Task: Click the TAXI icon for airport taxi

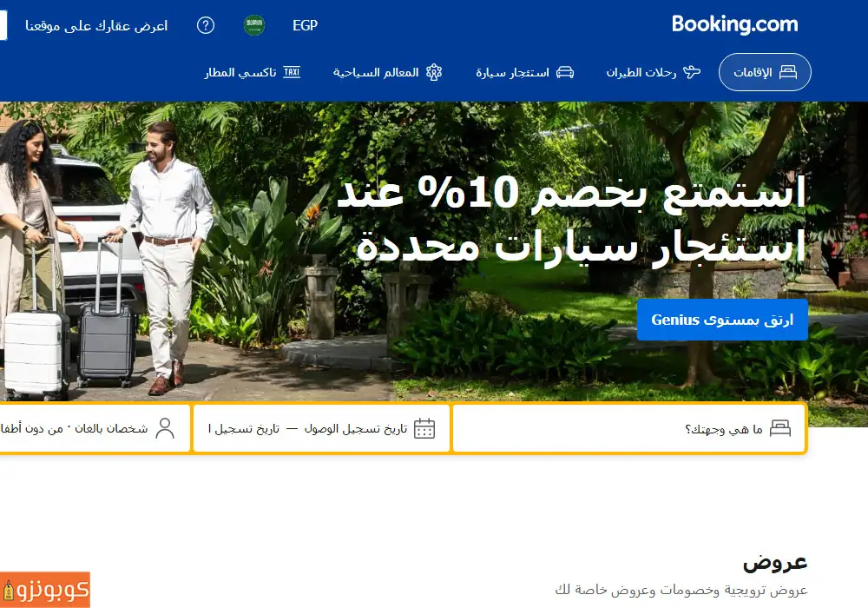Action: tap(292, 72)
